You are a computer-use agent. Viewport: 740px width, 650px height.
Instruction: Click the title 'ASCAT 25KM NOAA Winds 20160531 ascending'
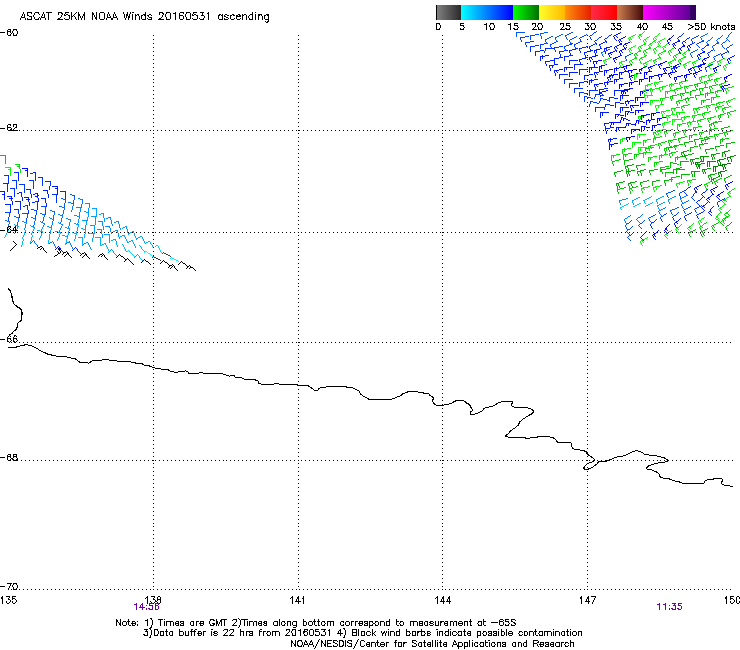pos(144,17)
